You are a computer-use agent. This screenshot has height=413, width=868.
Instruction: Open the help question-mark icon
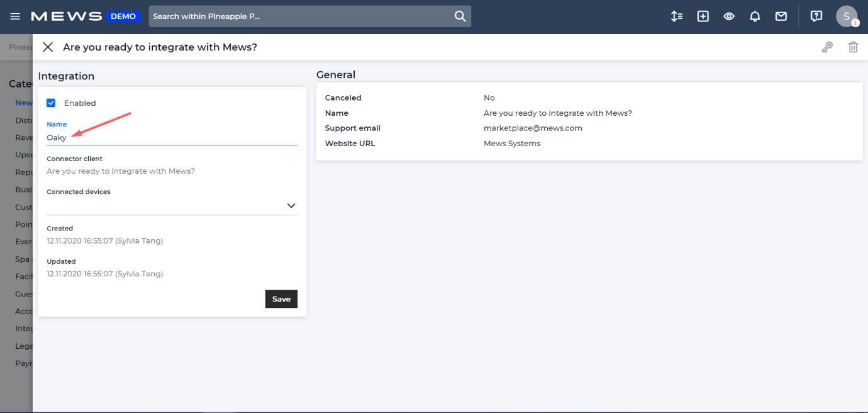(816, 16)
